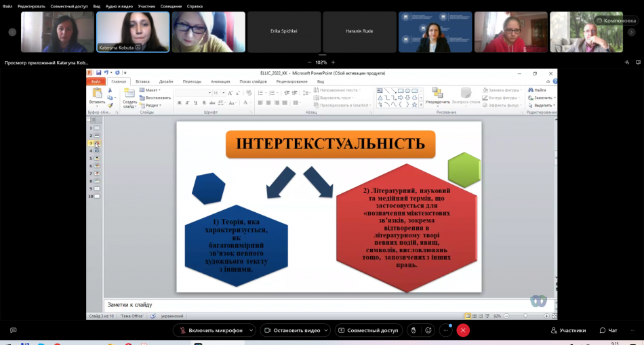Select Kateryna Kobuta's video thumbnail
The image size is (644, 345).
[132, 31]
